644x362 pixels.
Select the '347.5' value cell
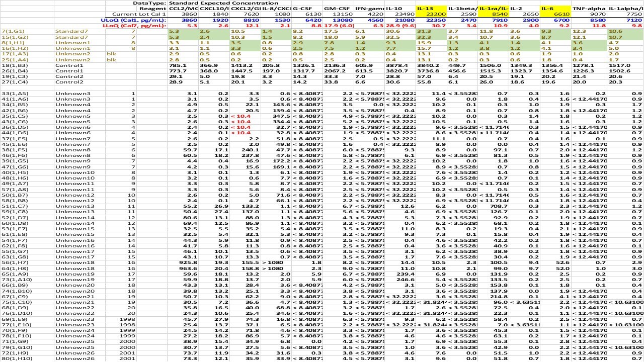pos(283,116)
